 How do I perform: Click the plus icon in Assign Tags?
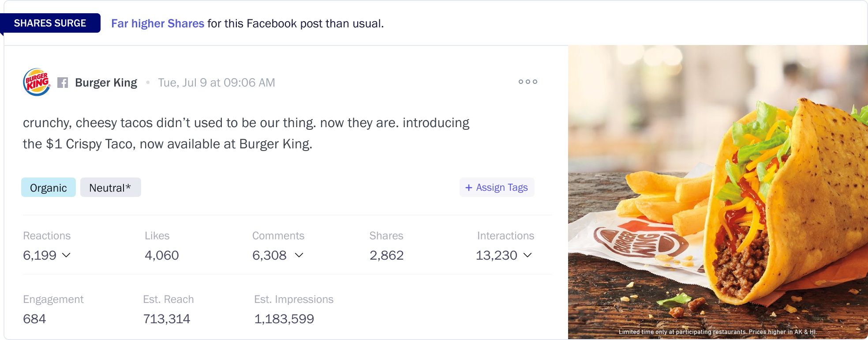(468, 188)
